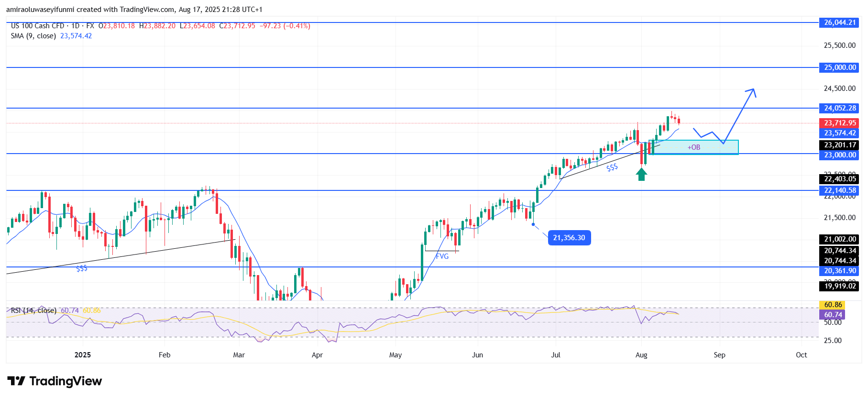Click the Sep label on time axis
Image resolution: width=868 pixels, height=399 pixels.
[719, 355]
